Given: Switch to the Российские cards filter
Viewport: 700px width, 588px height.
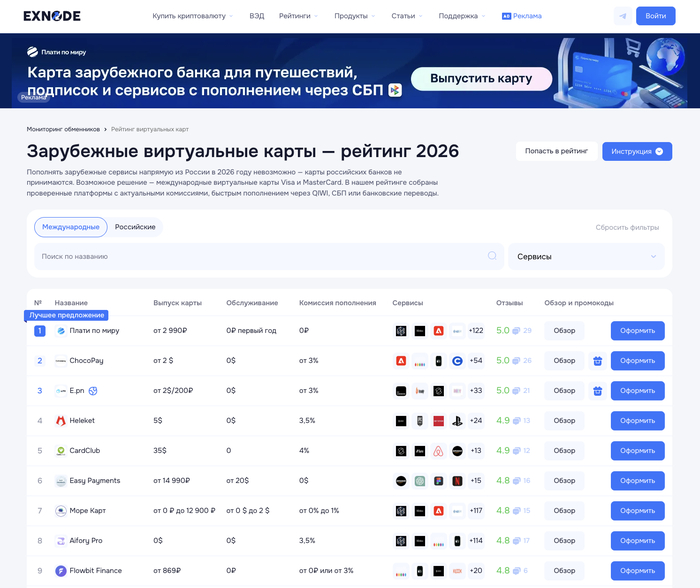Looking at the screenshot, I should pyautogui.click(x=135, y=227).
